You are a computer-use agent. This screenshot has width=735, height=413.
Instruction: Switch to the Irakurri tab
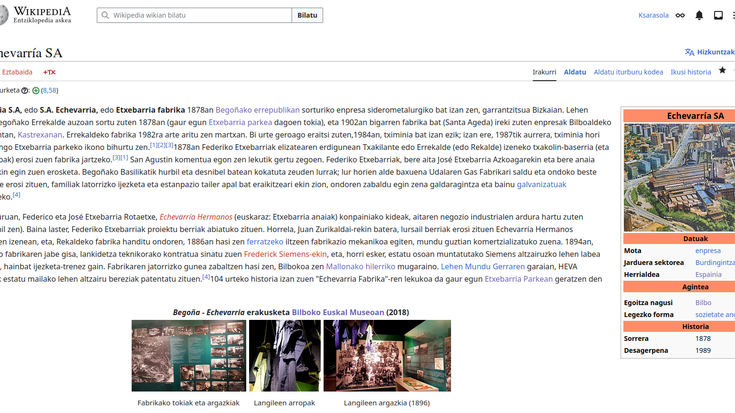point(544,72)
